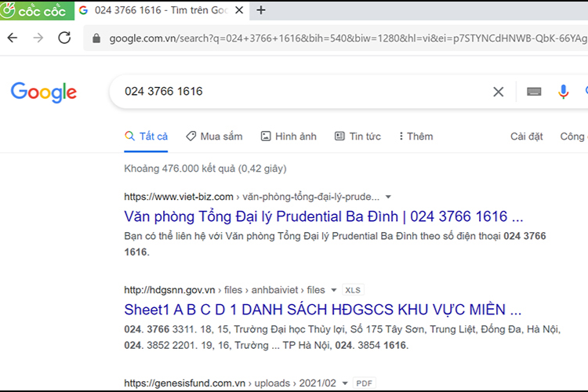The image size is (588, 392).
Task: Click the hdgsnn.gov.vn result URL breadcrumb
Action: [x=224, y=290]
